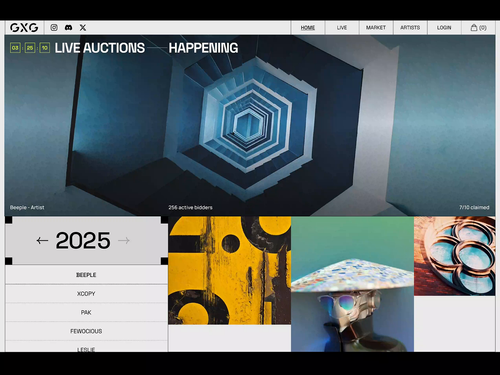Image resolution: width=500 pixels, height=375 pixels.
Task: Click the 2025 year label
Action: click(83, 240)
